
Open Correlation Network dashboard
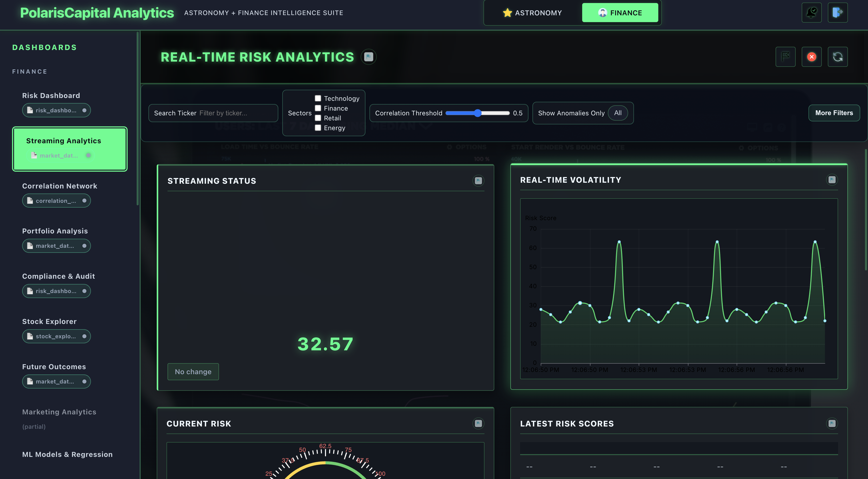pos(60,186)
